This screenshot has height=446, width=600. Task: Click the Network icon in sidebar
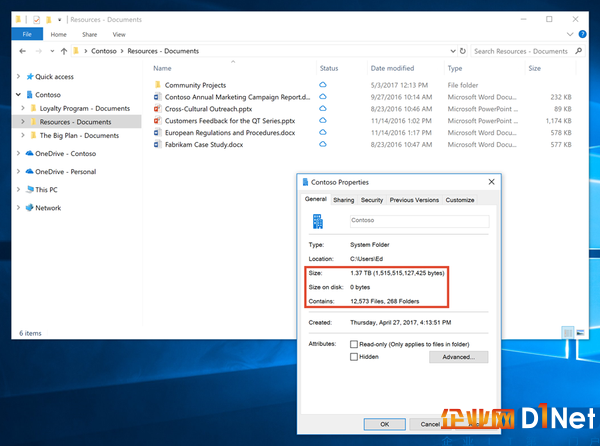(29, 208)
